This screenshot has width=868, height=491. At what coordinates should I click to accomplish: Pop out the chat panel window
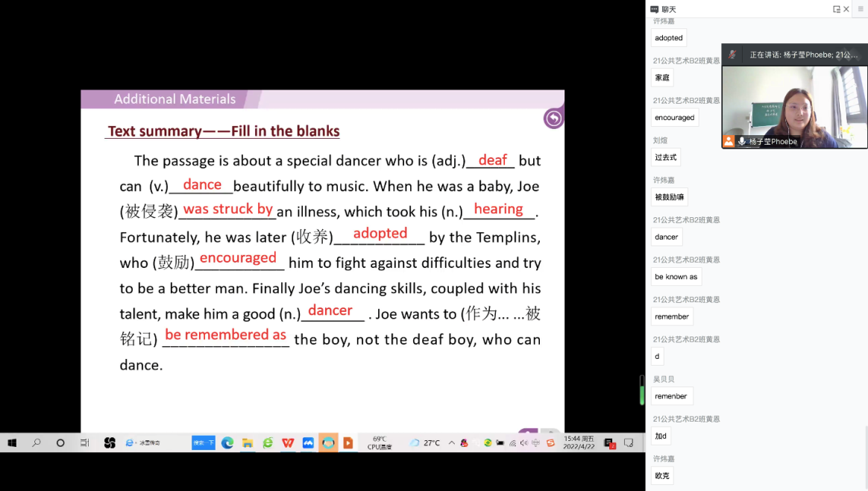[x=837, y=9]
